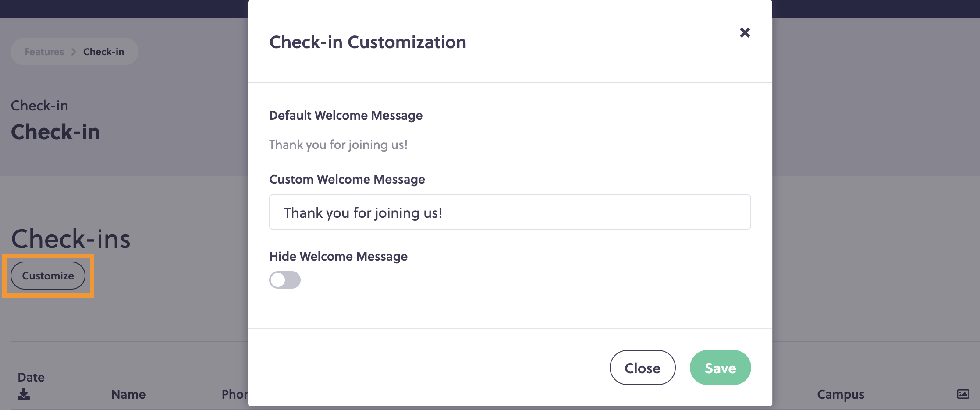980x410 pixels.
Task: Click the Date column header
Action: point(31,377)
